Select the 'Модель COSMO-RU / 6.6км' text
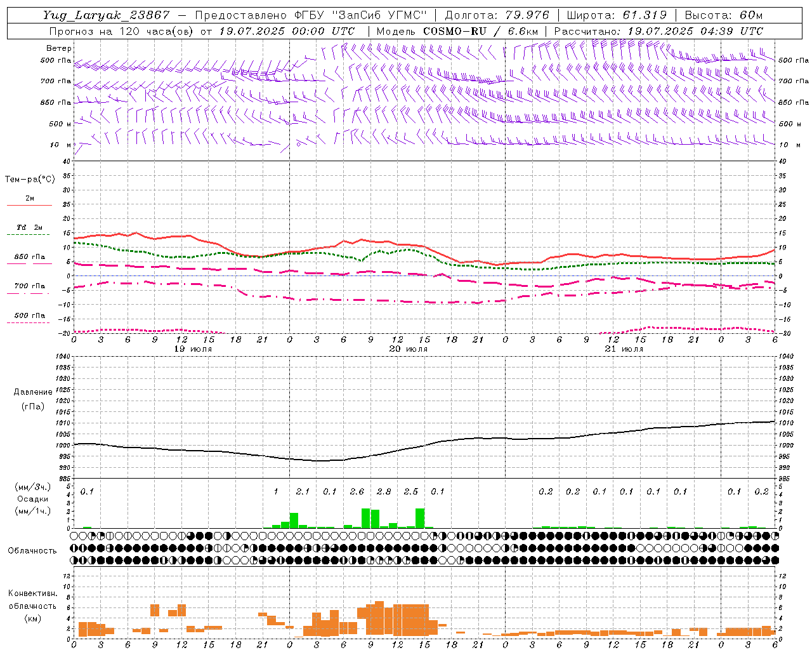Image resolution: width=812 pixels, height=650 pixels. [457, 31]
